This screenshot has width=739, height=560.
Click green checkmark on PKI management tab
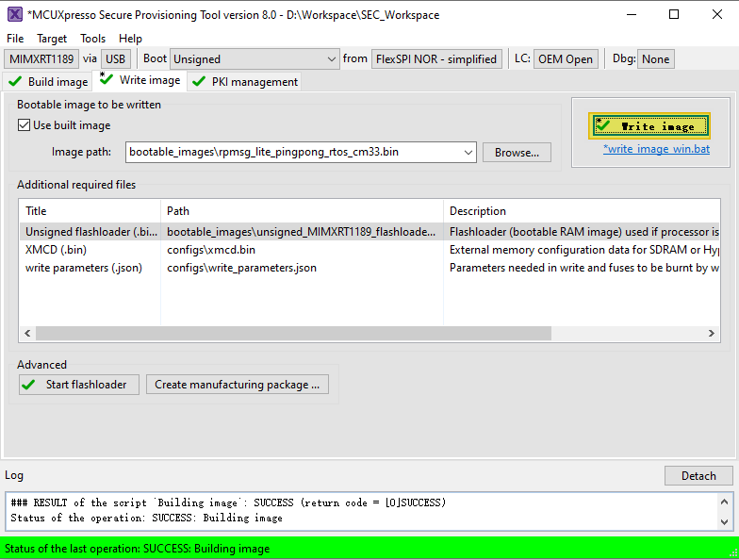click(x=199, y=82)
